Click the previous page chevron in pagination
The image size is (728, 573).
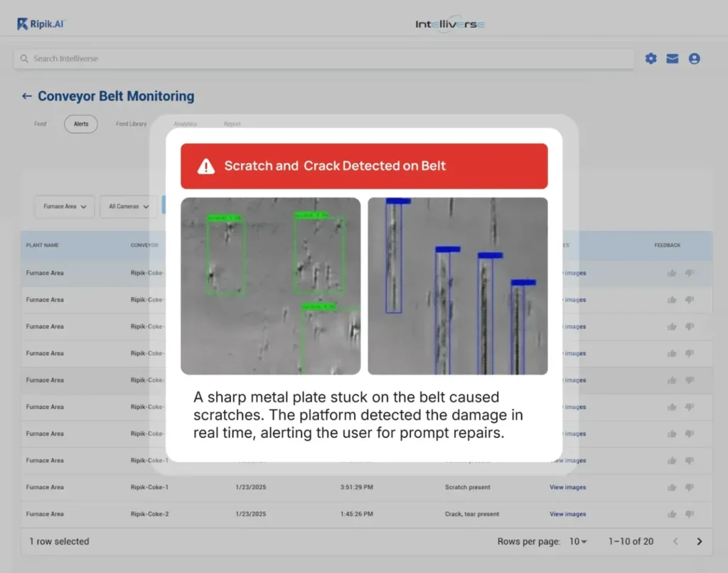point(676,541)
